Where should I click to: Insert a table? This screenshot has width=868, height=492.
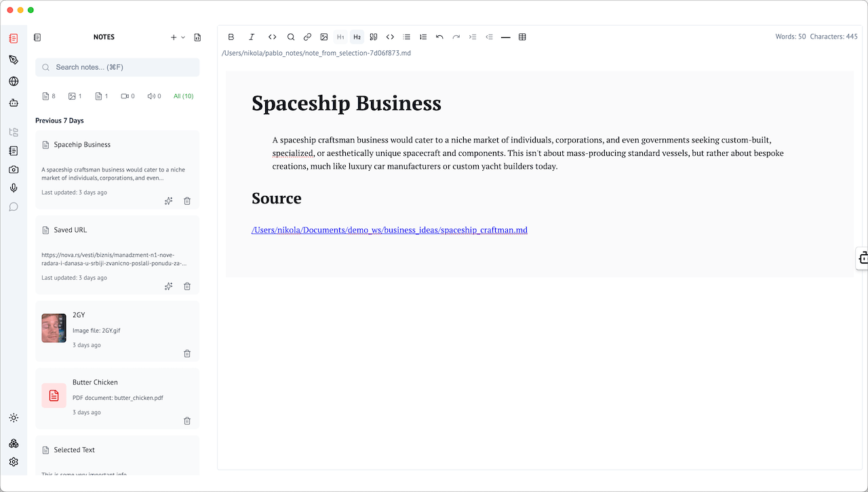click(522, 37)
